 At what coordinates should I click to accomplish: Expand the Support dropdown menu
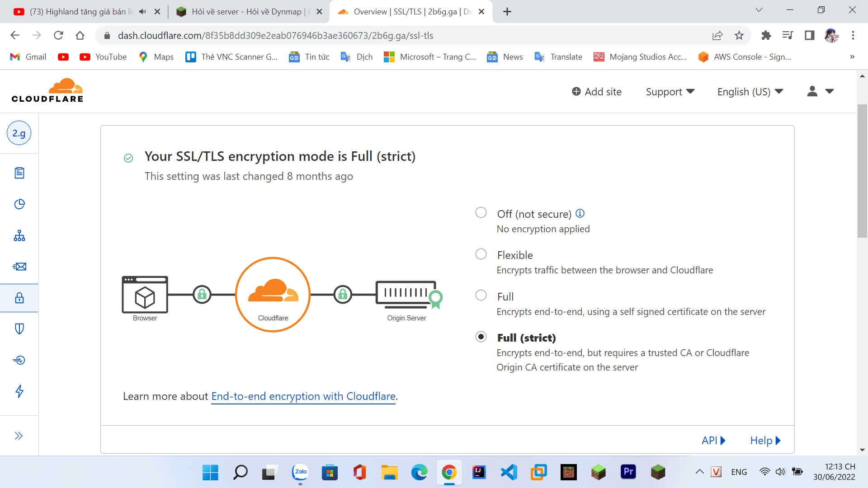[x=670, y=92]
